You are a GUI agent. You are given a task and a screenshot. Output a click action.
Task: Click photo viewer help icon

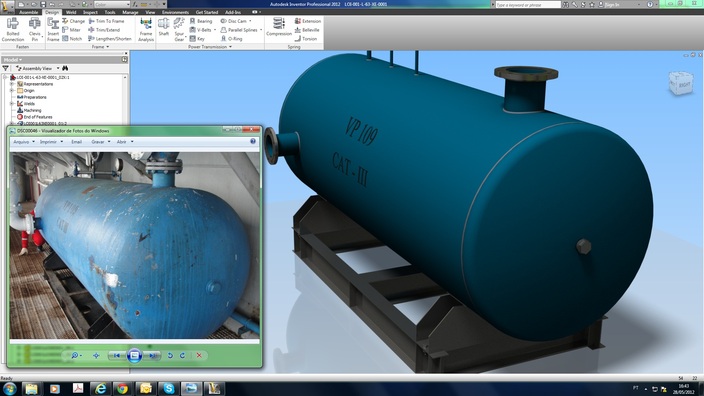(253, 141)
